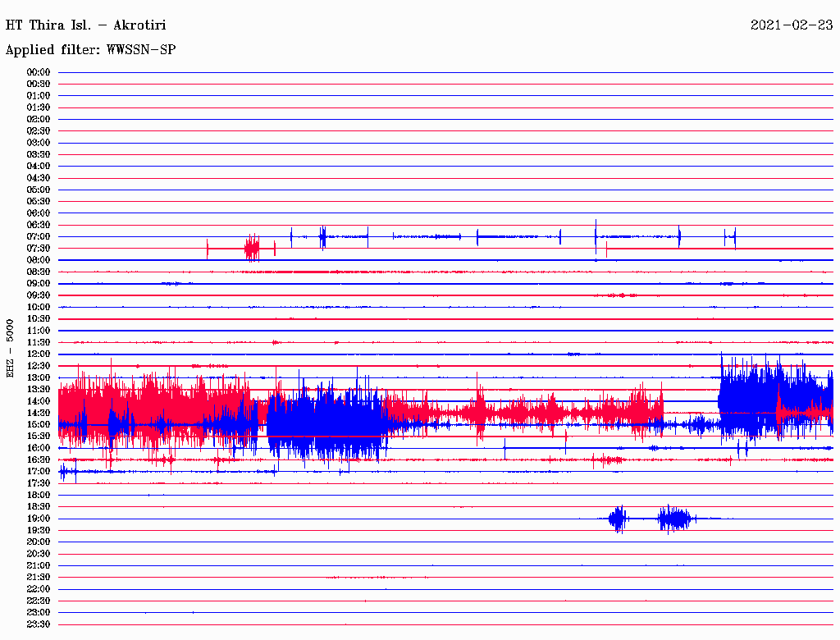The width and height of the screenshot is (840, 640).
Task: Click the 14:30 time label
Action: (x=39, y=414)
